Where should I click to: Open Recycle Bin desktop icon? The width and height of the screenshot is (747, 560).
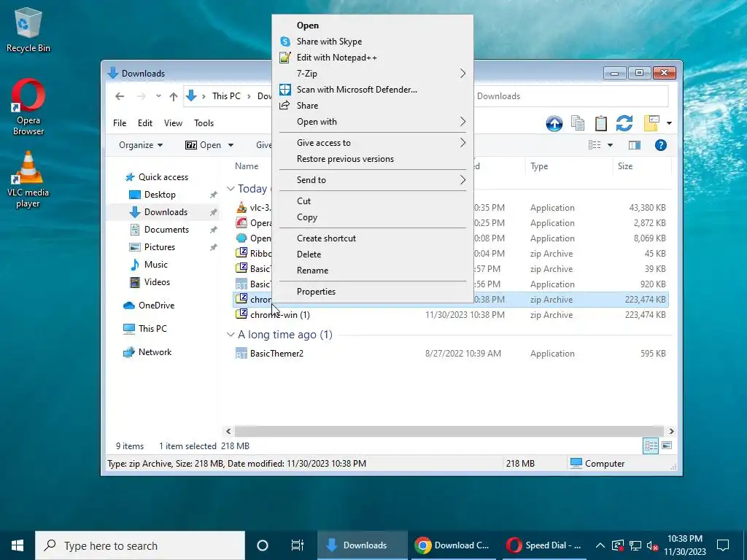point(28,29)
